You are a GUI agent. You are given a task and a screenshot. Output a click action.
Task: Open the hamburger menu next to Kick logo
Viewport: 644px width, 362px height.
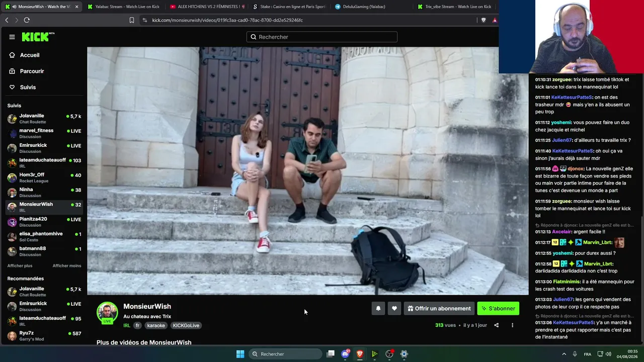pos(12,37)
